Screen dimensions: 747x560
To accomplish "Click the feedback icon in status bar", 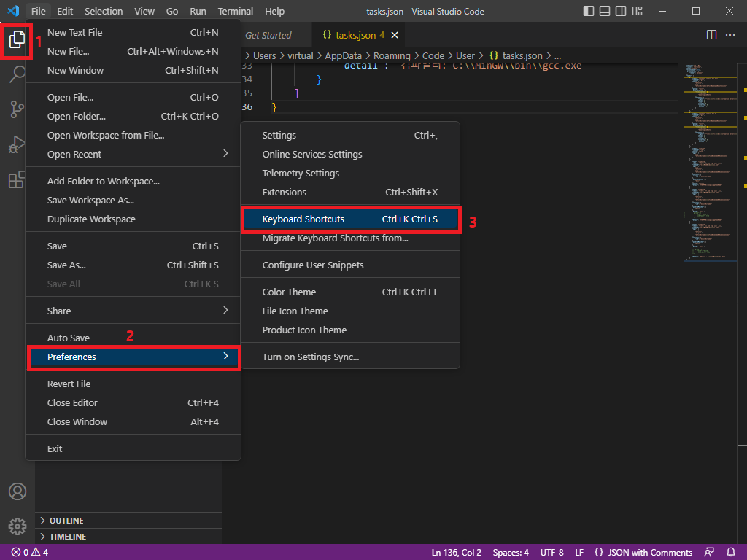I will point(709,553).
